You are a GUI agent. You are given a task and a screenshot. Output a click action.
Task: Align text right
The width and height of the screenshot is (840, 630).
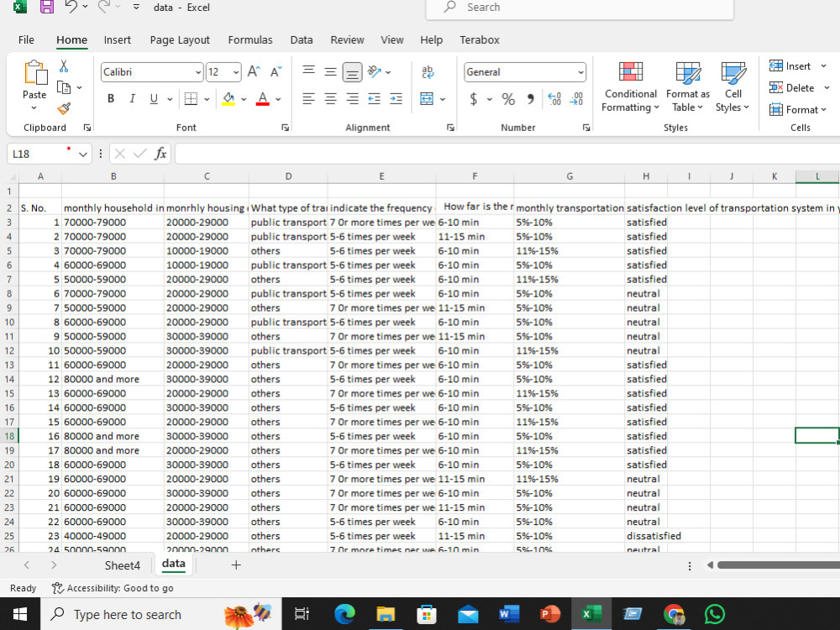click(x=353, y=98)
